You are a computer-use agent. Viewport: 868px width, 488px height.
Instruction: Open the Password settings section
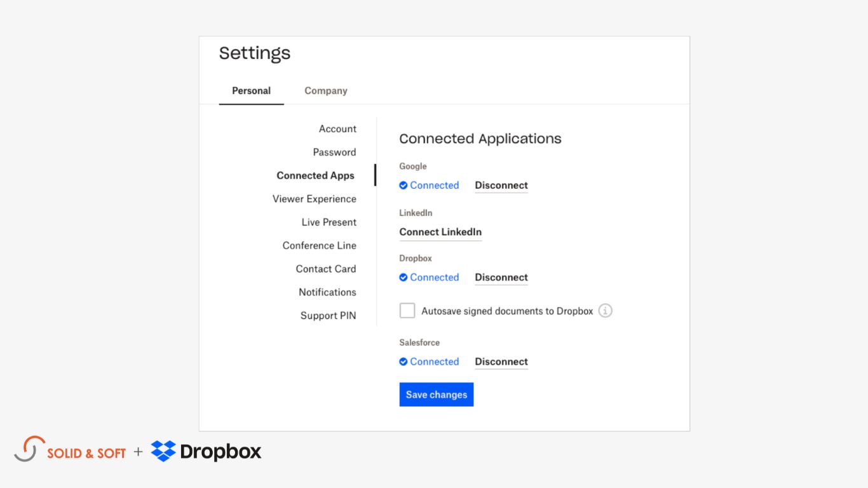tap(334, 152)
